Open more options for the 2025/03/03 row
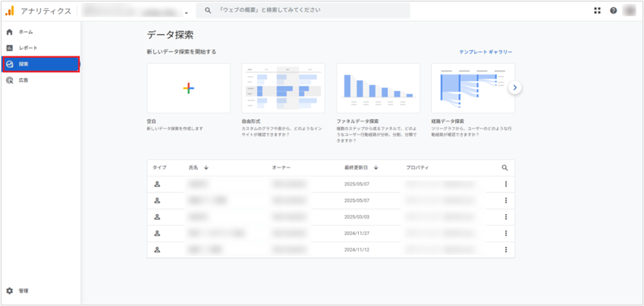 (x=506, y=216)
